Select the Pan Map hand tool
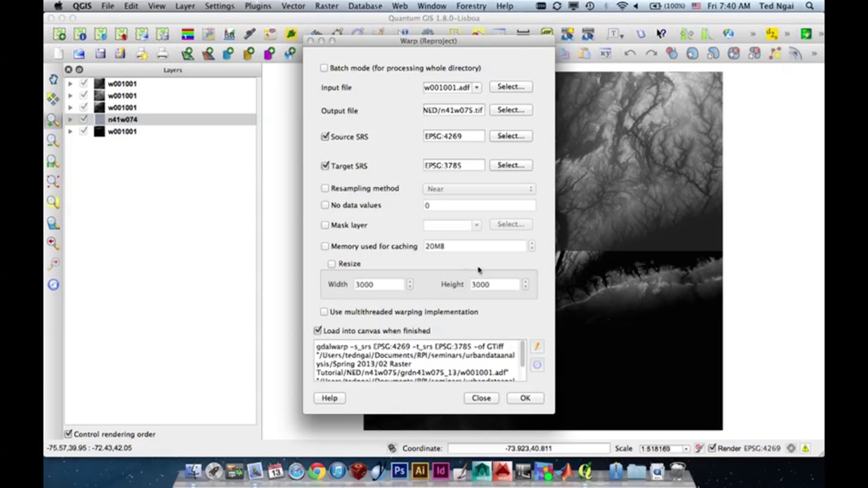Screen dimensions: 868x488 coord(53,79)
